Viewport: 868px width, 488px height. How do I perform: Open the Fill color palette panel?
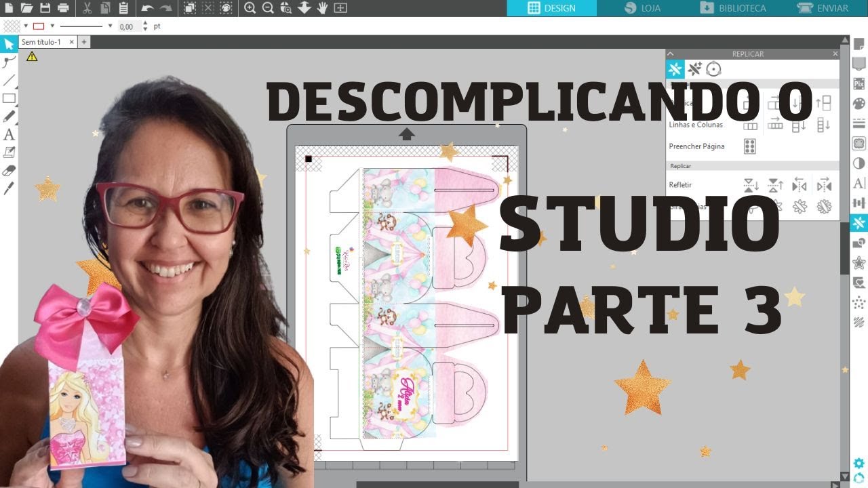[x=859, y=104]
